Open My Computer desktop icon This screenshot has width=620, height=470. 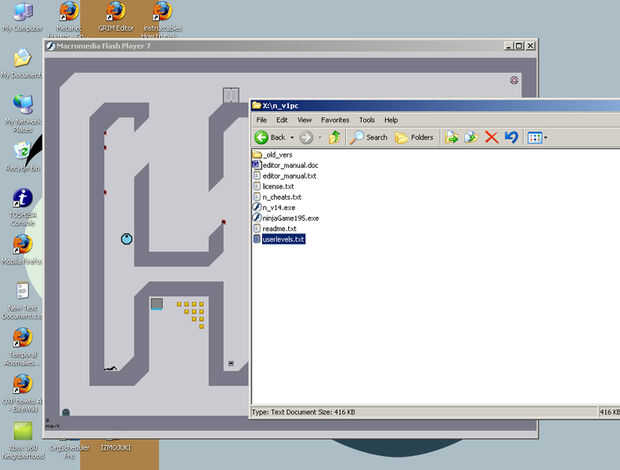point(23,17)
